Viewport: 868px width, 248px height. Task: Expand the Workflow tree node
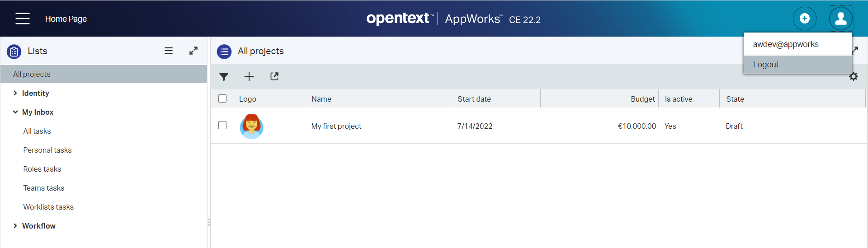point(15,226)
